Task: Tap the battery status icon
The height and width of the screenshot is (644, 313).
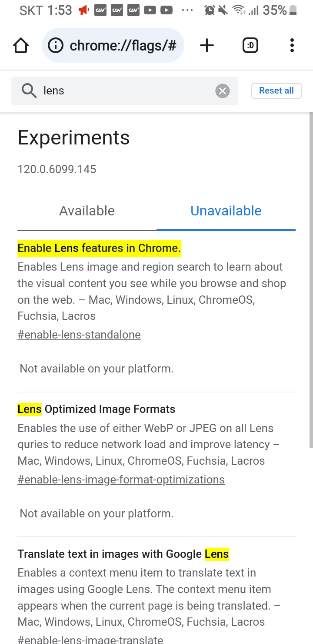Action: [293, 10]
